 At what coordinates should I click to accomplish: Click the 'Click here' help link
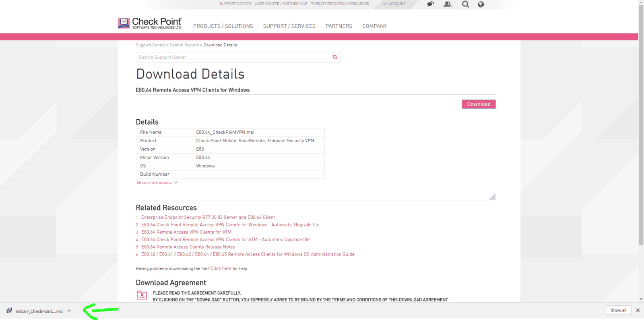[x=221, y=268]
